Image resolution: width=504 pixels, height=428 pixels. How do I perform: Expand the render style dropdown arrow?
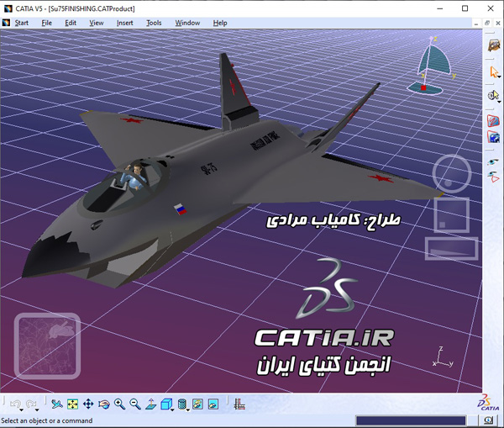(188, 410)
